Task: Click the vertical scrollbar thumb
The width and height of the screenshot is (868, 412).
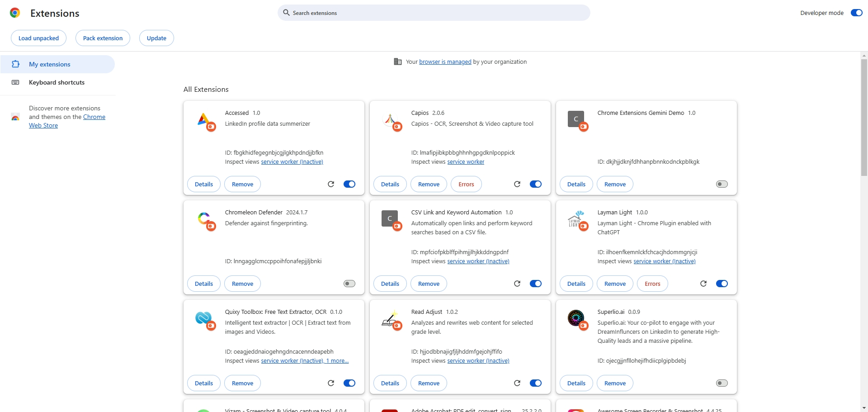Action: coord(864,118)
